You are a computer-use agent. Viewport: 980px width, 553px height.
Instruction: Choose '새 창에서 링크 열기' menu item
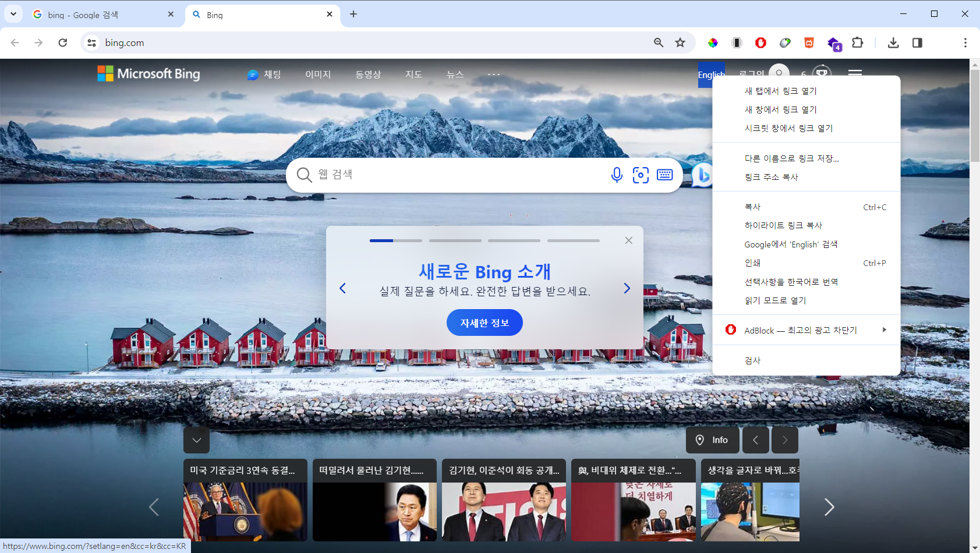806,109
